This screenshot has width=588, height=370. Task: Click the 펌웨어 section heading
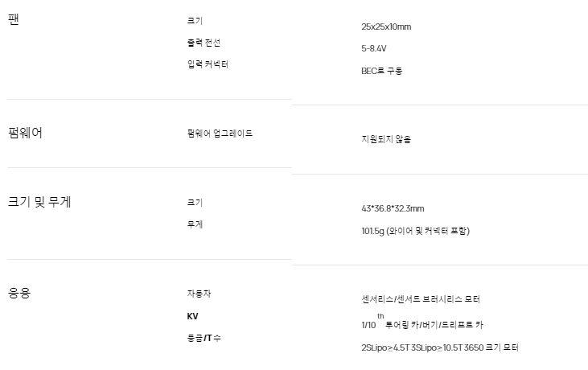tap(25, 133)
